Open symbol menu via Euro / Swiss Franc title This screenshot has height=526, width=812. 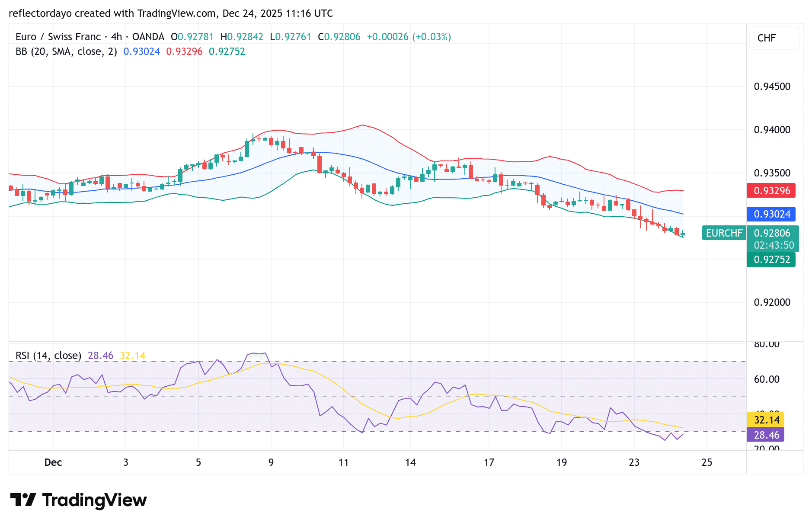(x=60, y=37)
